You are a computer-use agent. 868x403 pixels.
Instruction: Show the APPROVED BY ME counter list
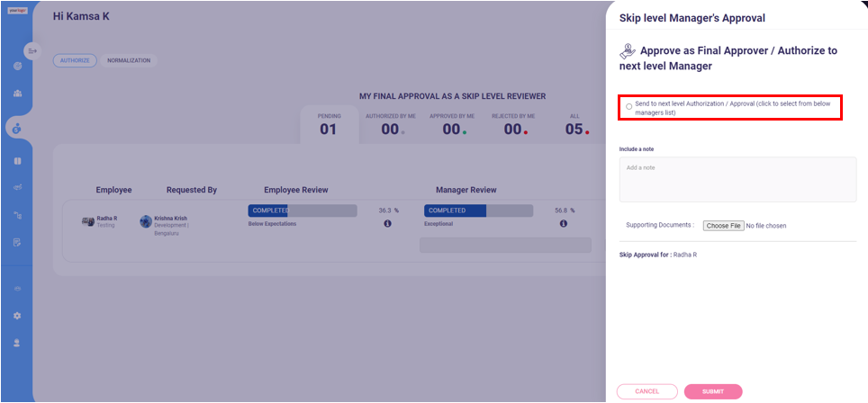452,124
